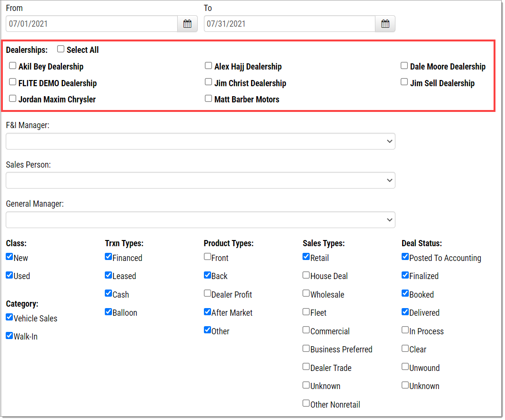Viewport: 505px width, 420px height.
Task: Uncheck the After Market product type
Action: click(207, 312)
